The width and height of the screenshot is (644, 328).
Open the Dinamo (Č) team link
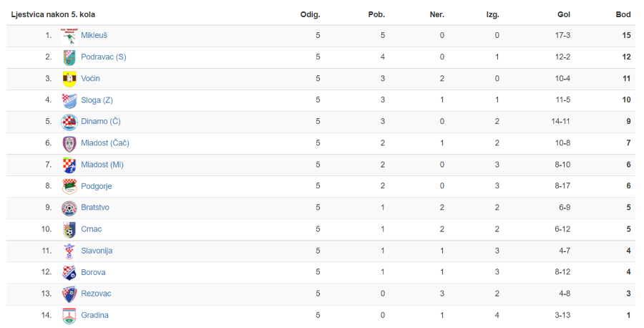click(x=101, y=121)
